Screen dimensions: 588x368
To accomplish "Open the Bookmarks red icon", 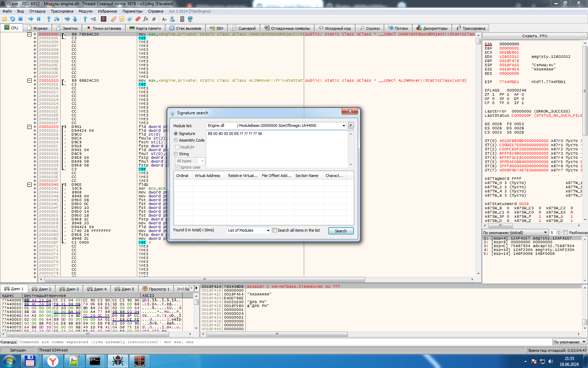I will coord(138,19).
